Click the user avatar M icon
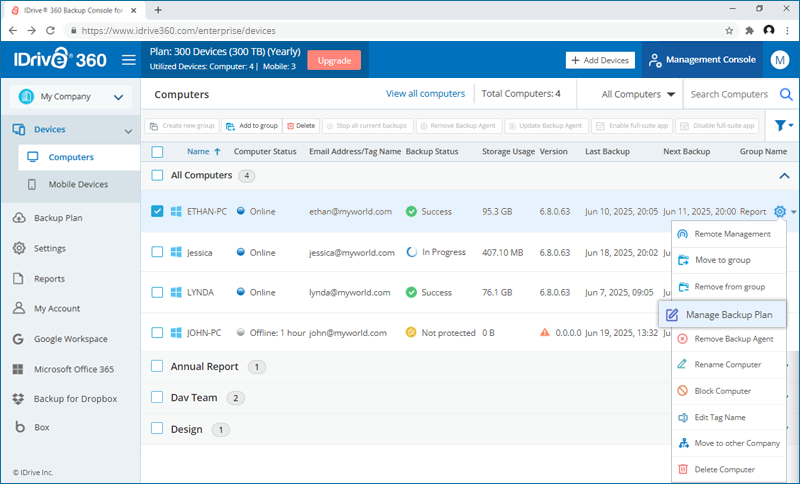Image resolution: width=800 pixels, height=484 pixels. (780, 60)
